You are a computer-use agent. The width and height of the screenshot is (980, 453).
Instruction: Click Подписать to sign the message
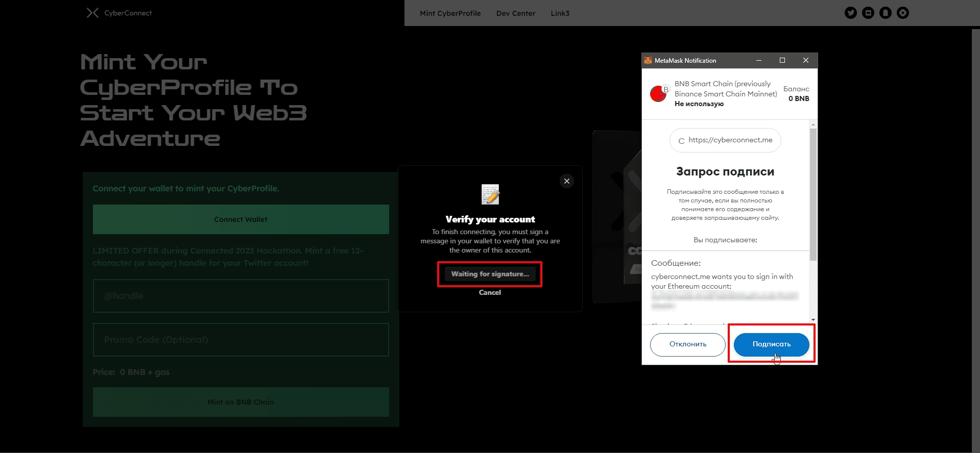tap(772, 344)
